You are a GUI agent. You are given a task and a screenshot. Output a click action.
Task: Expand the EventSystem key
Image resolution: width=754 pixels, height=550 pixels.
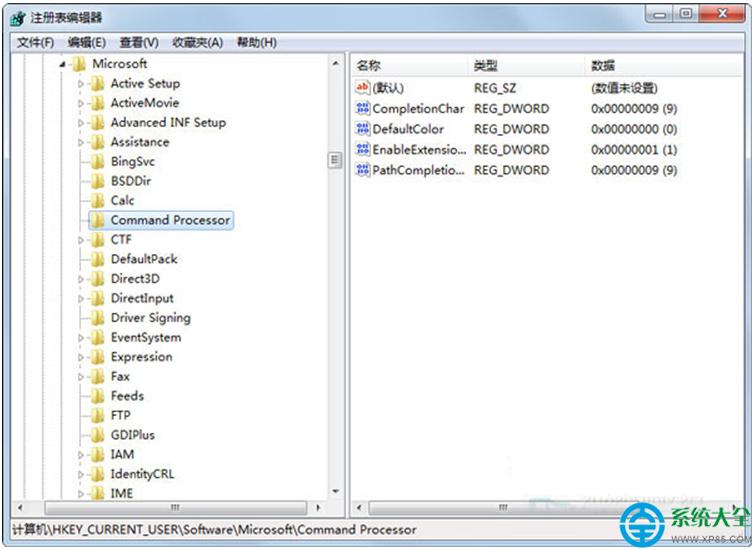pyautogui.click(x=82, y=338)
